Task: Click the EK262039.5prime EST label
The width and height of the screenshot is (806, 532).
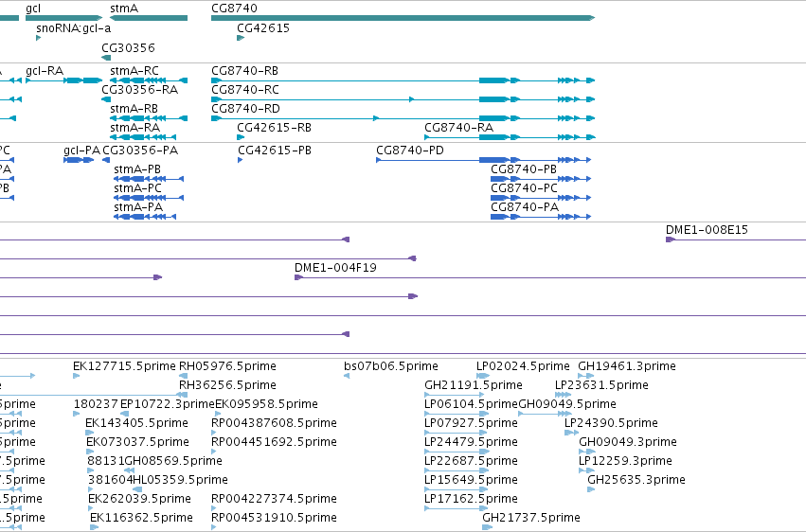Action: pyautogui.click(x=140, y=499)
